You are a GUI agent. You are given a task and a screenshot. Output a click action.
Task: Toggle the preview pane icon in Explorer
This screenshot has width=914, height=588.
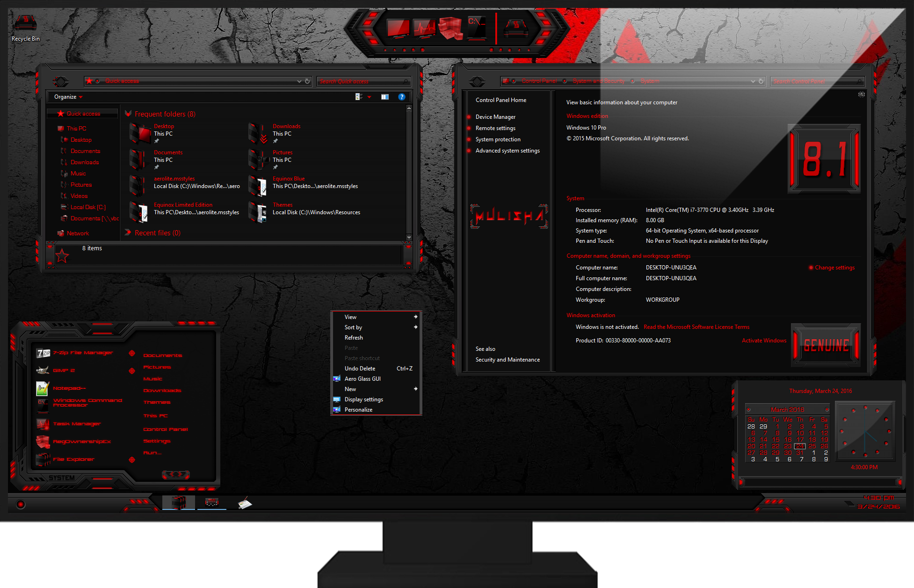[x=385, y=97]
